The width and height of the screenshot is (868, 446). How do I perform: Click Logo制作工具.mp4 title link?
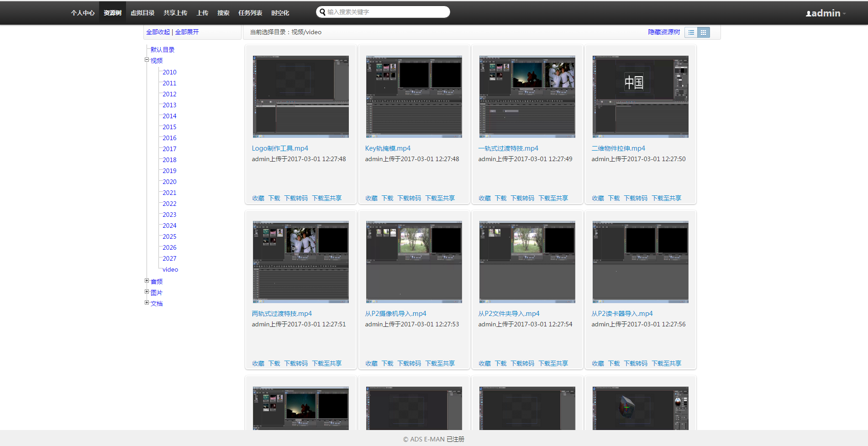click(280, 148)
